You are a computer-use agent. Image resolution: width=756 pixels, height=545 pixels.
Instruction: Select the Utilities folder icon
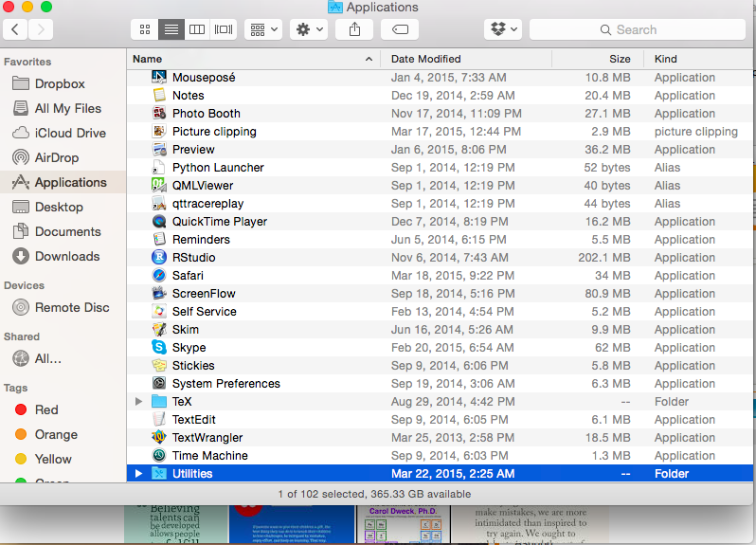click(159, 473)
